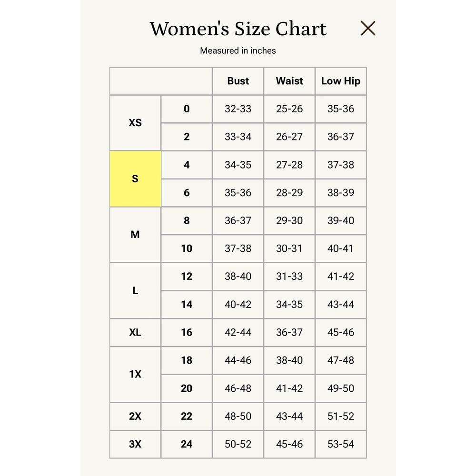Select the 3X size label

coord(135,444)
